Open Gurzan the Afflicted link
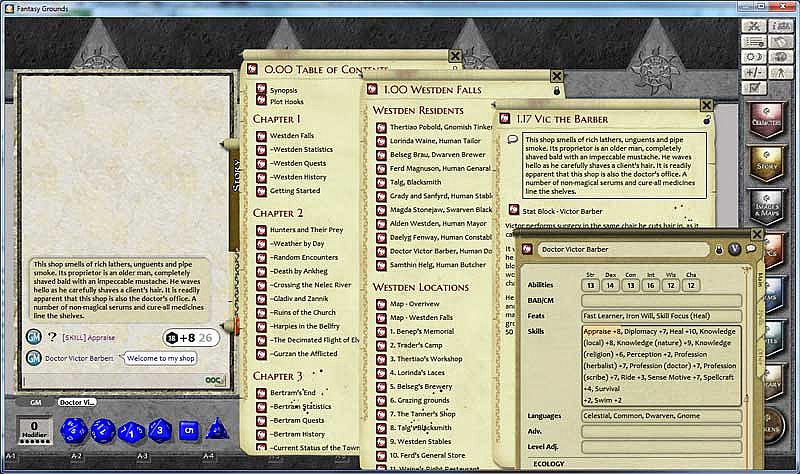Viewport: 800px width, 474px height. pos(304,353)
